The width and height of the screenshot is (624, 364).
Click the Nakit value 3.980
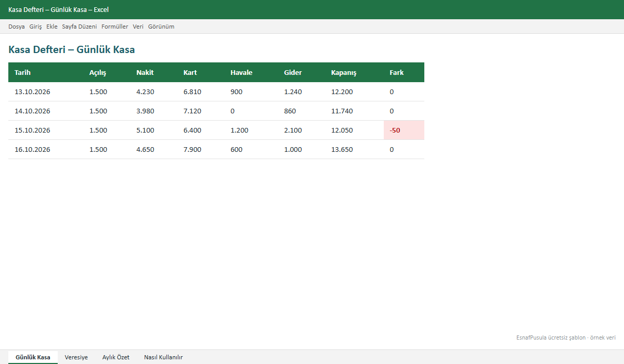(x=153, y=111)
